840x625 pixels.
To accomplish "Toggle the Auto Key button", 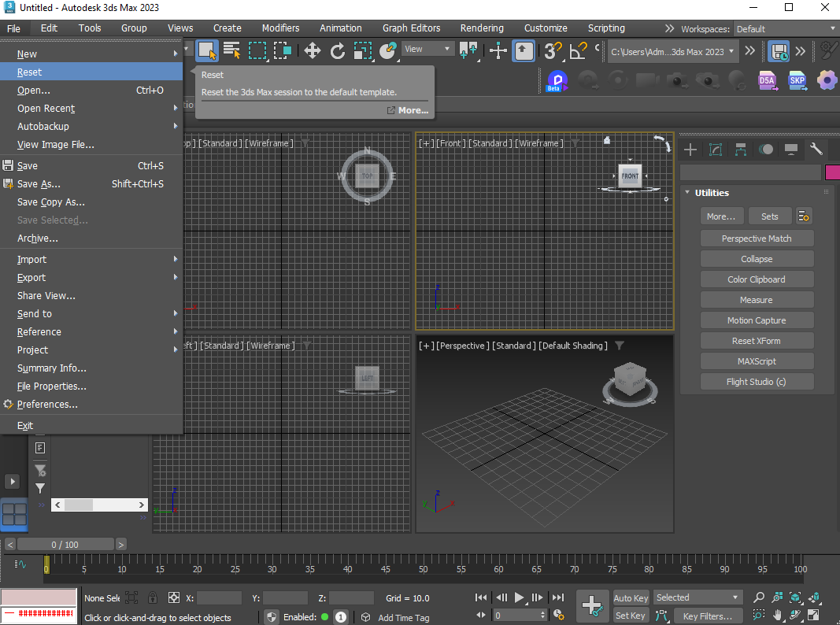I will pos(631,597).
